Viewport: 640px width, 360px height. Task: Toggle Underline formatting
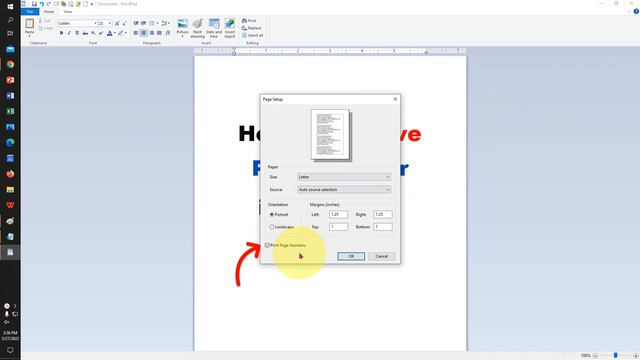(77, 33)
